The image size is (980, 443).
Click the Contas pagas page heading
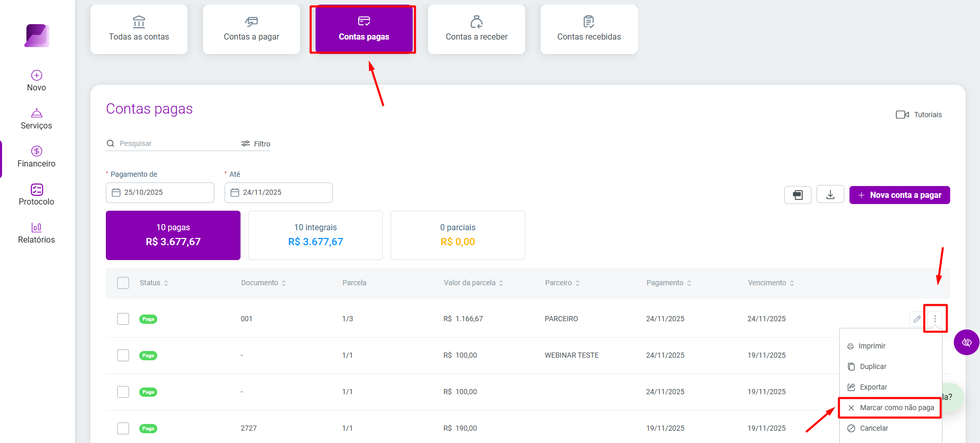click(x=150, y=109)
